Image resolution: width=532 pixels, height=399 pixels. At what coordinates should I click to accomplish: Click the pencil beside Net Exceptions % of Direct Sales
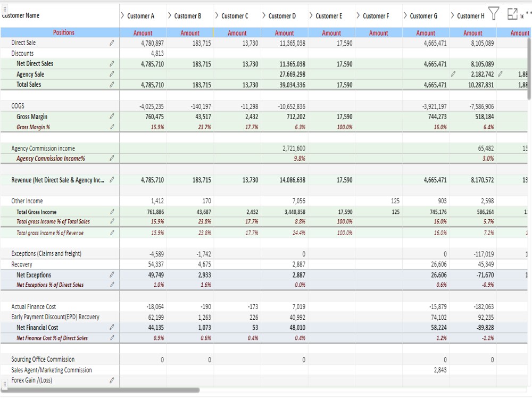(112, 285)
